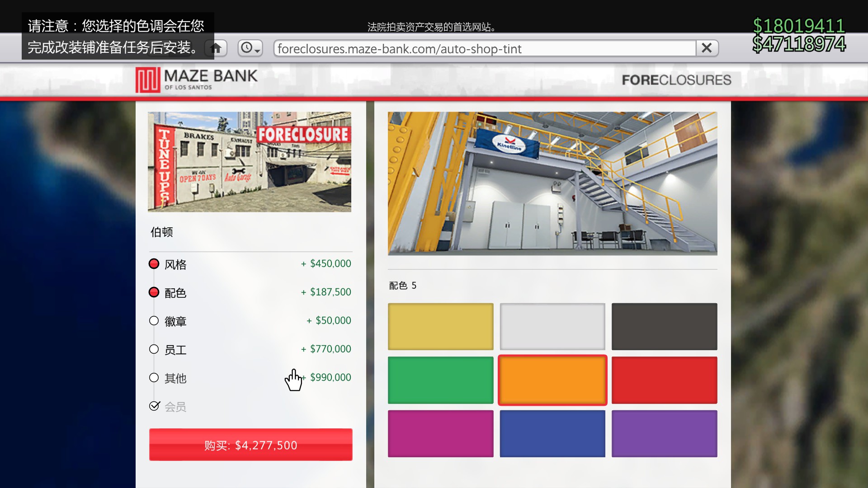
Task: Open the browser history clock dropdown
Action: click(x=250, y=48)
